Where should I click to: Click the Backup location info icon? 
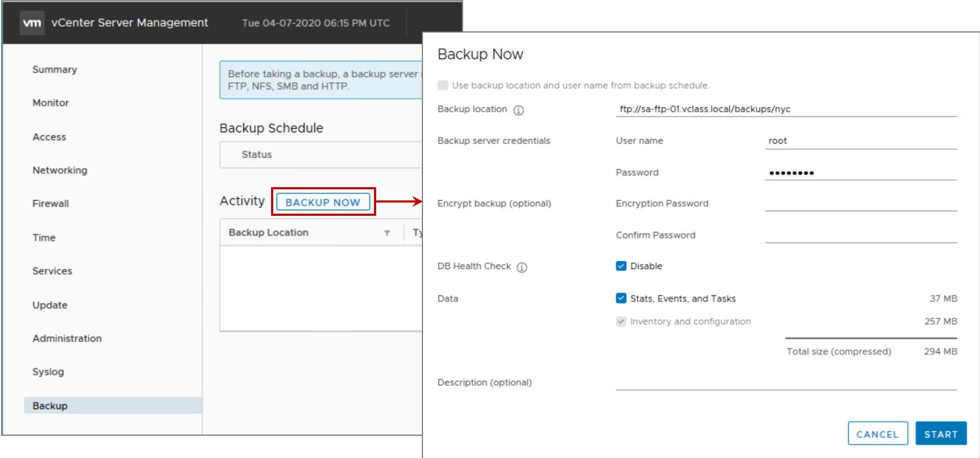coord(518,110)
